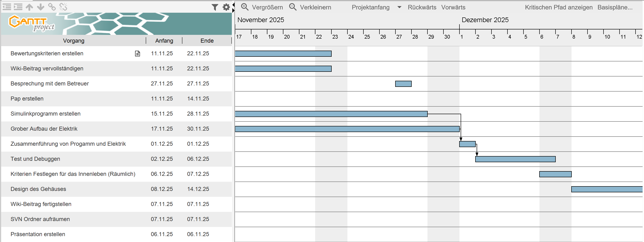Open the Basispläne... dialog

[615, 7]
